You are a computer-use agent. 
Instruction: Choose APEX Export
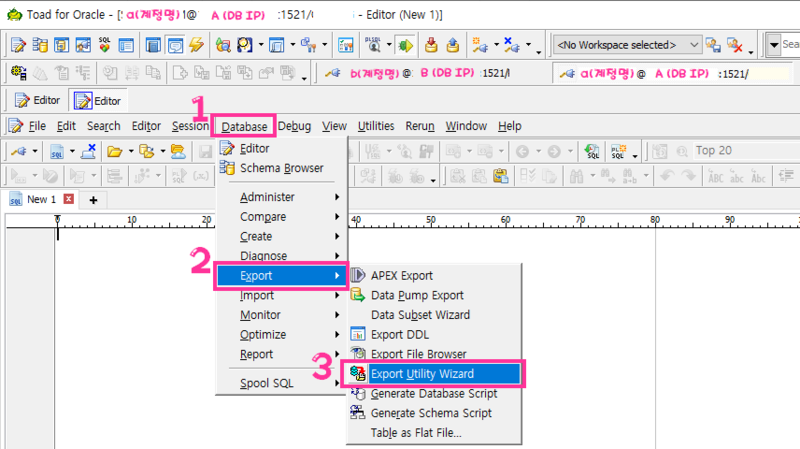435,276
